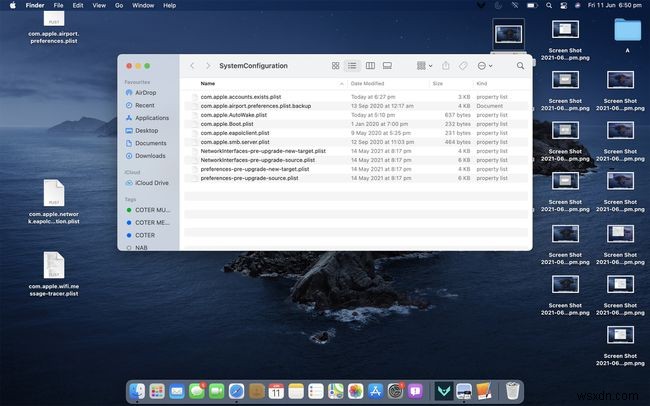
Task: Toggle column view in Finder toolbar
Action: [x=369, y=66]
